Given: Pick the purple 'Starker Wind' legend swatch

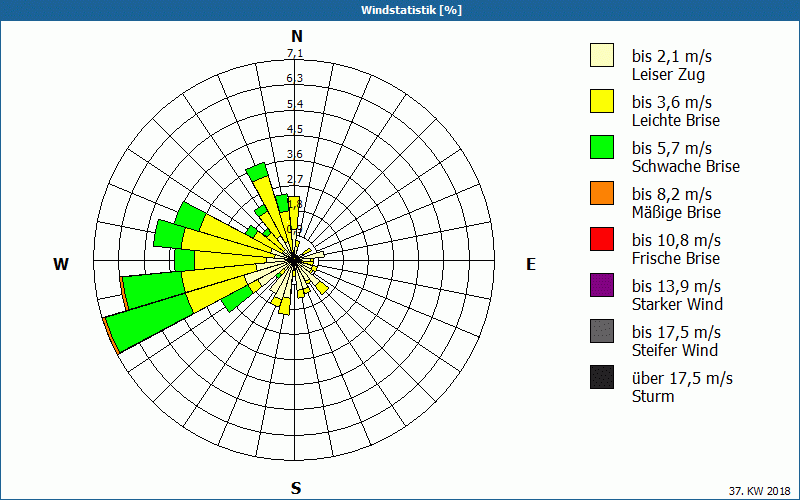Looking at the screenshot, I should point(601,285).
